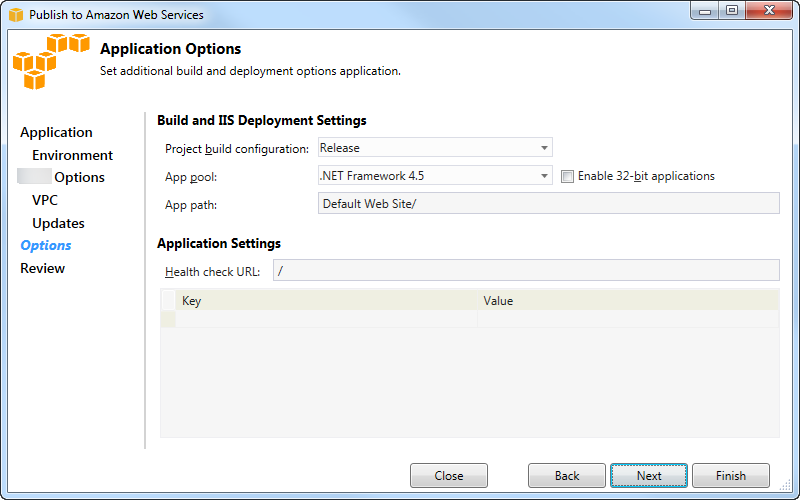Open the VPC step in sidebar

coord(45,200)
